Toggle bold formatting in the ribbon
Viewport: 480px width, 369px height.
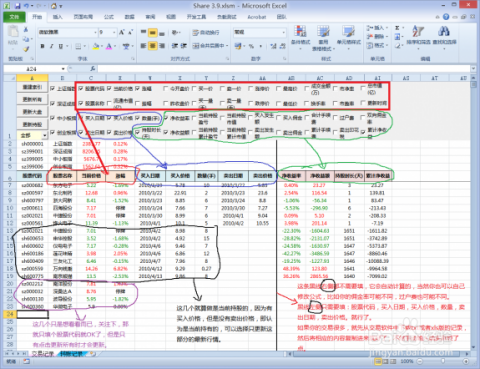[x=42, y=46]
